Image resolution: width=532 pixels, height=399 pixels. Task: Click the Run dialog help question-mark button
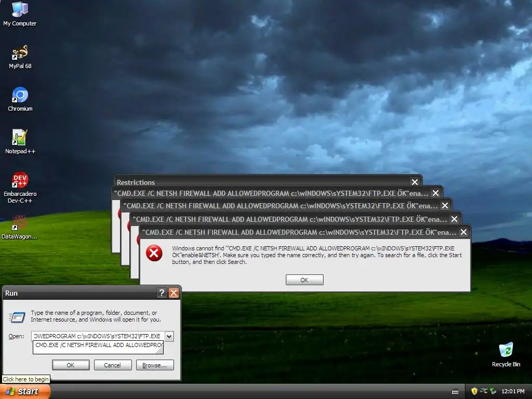point(162,293)
